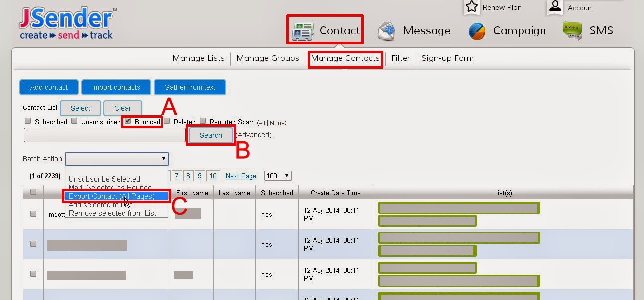The image size is (644, 300).
Task: Enable the Unsubscribed checkbox
Action: pyautogui.click(x=74, y=121)
